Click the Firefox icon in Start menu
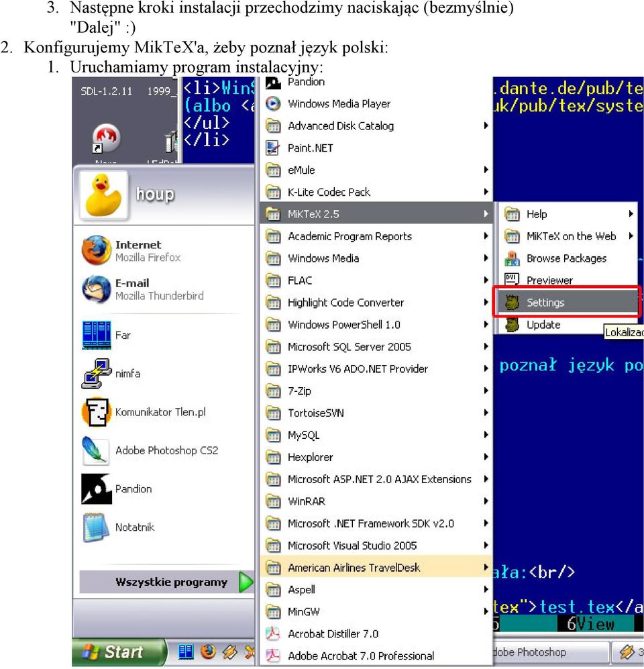 [97, 250]
